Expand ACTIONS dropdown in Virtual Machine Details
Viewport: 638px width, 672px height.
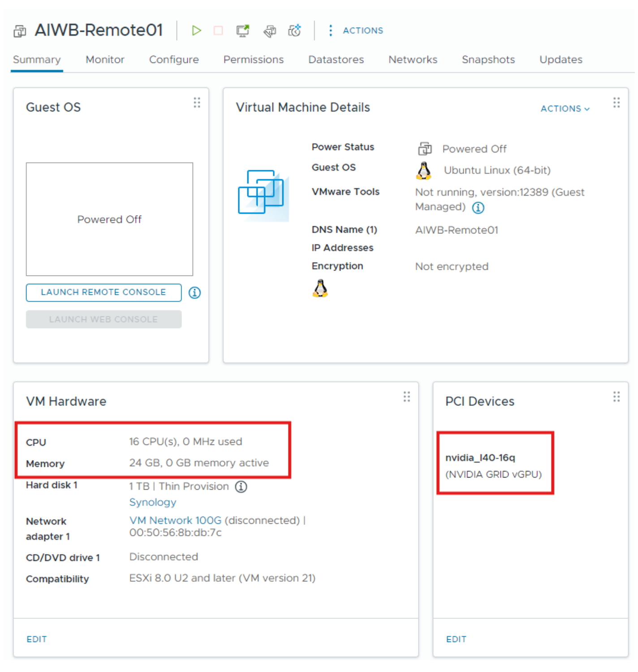click(565, 108)
